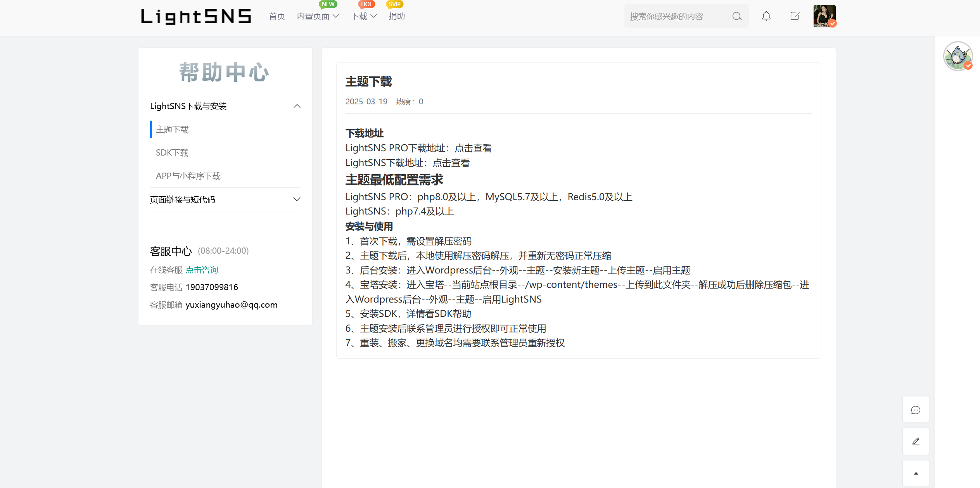Click the LightSNS PRO requirements line
The width and height of the screenshot is (980, 488).
489,197
